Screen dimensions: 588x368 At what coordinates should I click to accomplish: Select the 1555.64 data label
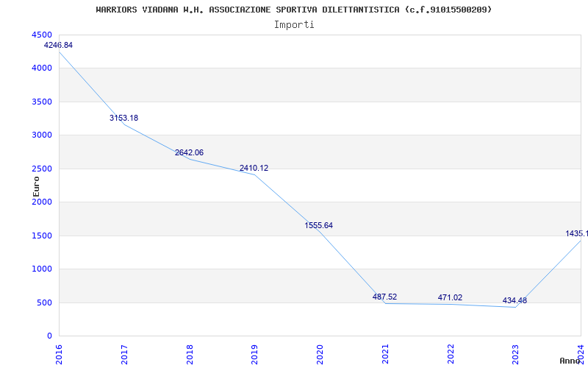pos(318,225)
